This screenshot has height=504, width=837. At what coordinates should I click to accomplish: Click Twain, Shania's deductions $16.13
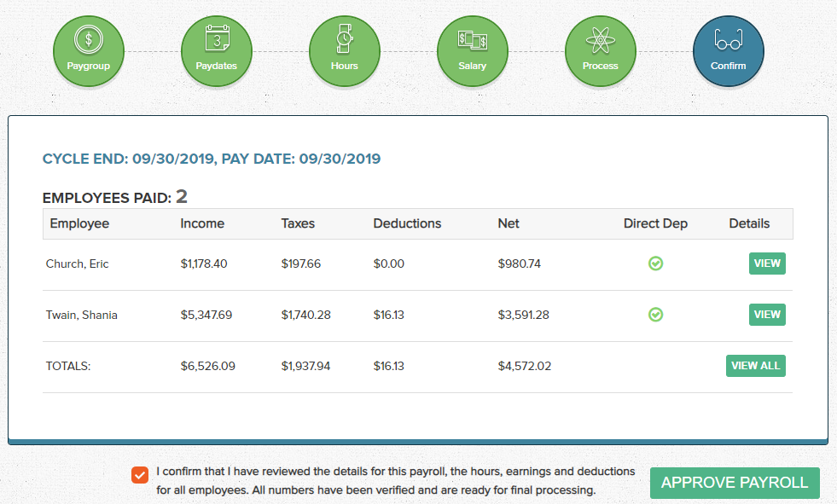[388, 315]
